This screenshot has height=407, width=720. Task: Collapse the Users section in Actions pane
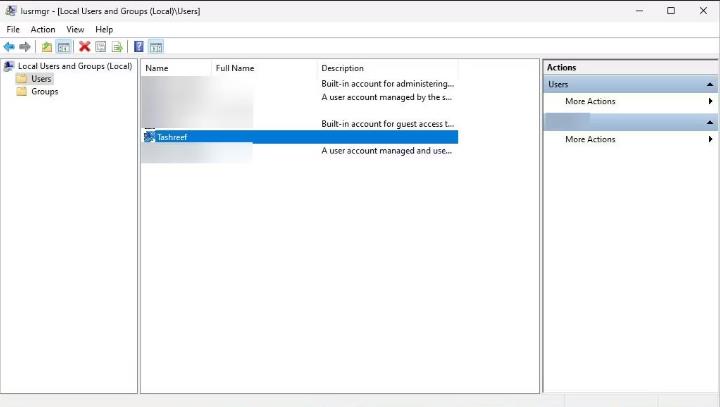pos(710,85)
